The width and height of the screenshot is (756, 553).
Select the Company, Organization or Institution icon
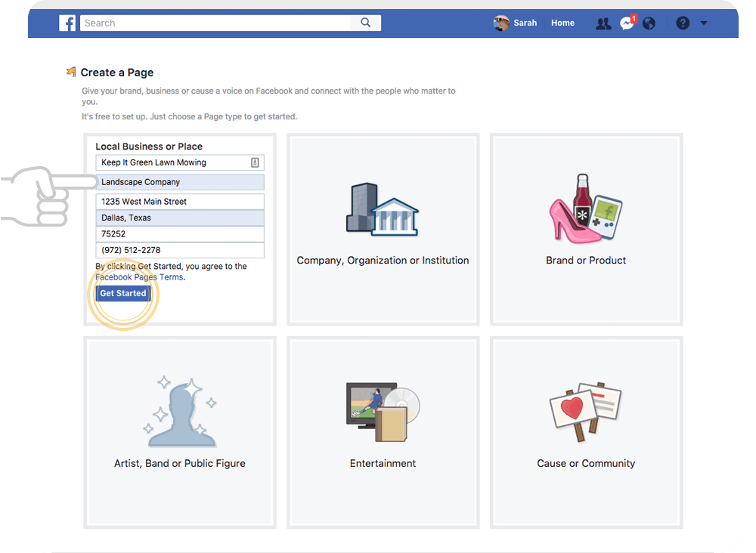pyautogui.click(x=383, y=209)
